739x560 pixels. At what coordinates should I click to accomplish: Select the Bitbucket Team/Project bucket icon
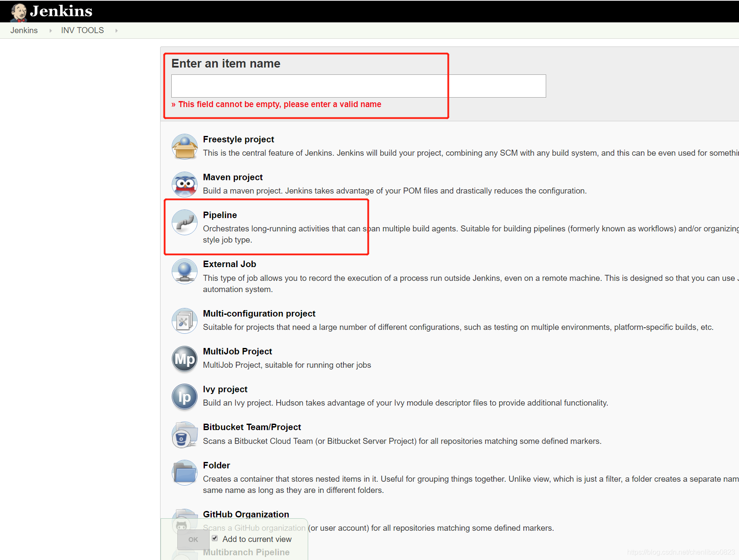click(185, 435)
